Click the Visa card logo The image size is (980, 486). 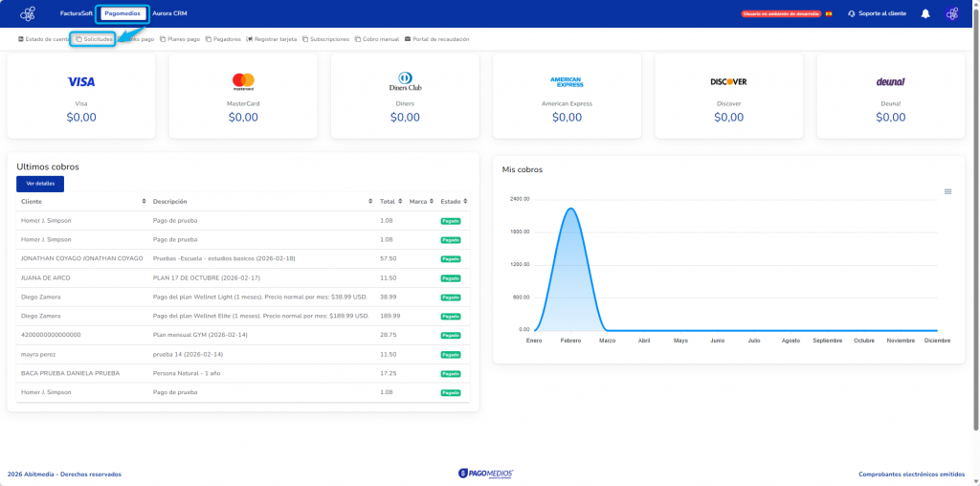pyautogui.click(x=81, y=81)
